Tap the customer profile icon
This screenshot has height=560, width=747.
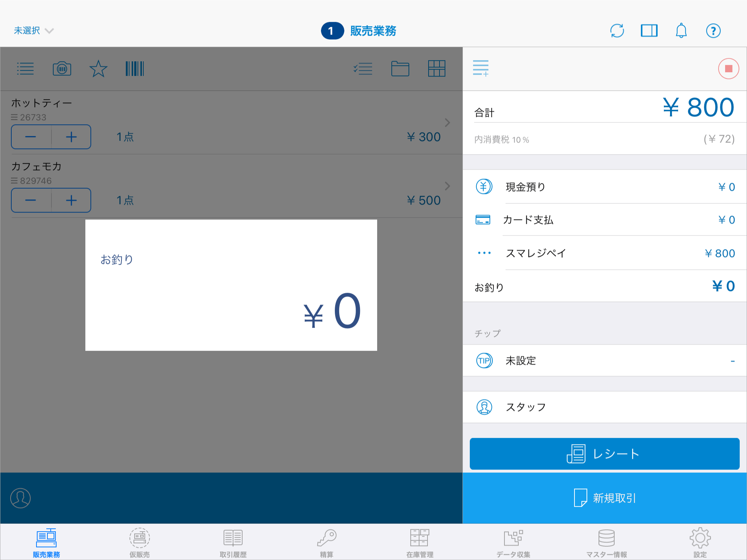click(20, 498)
